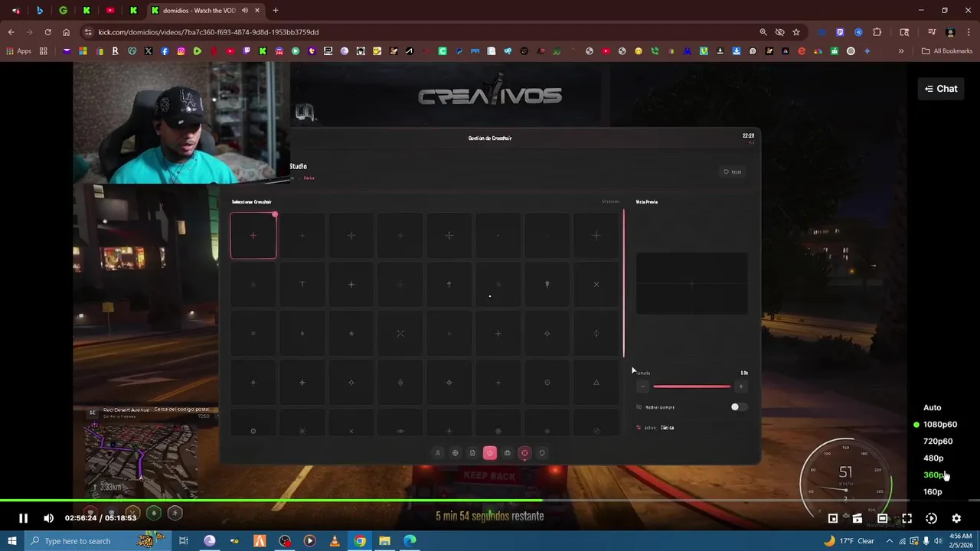
Task: Toggle the 'Mostrar siempre' switch in crosshair panel
Action: click(738, 407)
